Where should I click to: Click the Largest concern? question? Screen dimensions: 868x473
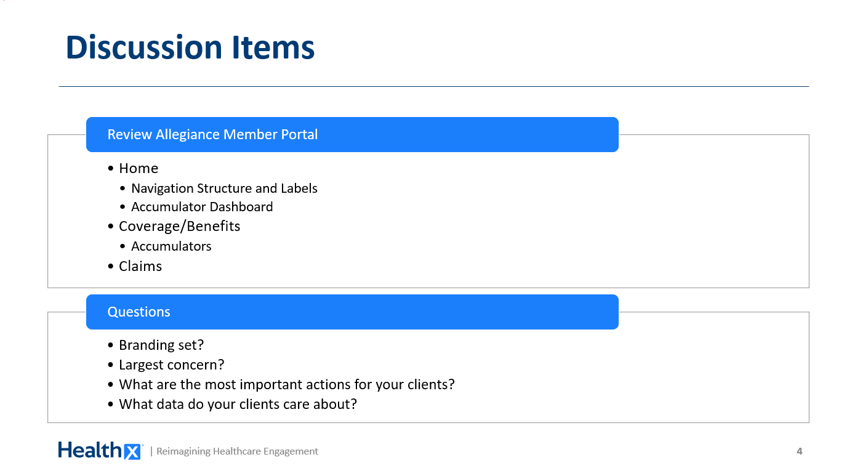172,365
